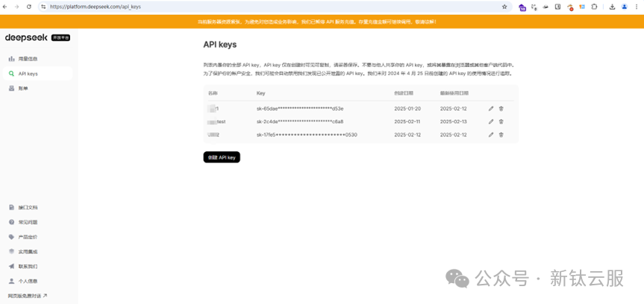Click key text sk-65dae…d53e
This screenshot has height=304, width=644.
pyautogui.click(x=300, y=109)
